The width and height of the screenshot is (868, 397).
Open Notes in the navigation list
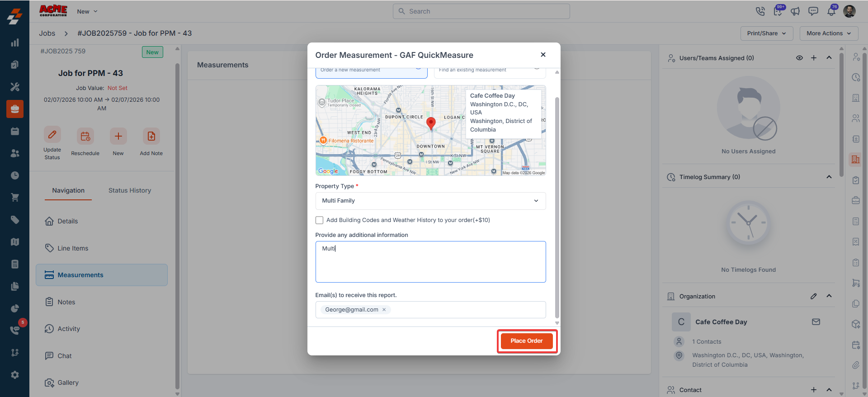tap(102, 302)
